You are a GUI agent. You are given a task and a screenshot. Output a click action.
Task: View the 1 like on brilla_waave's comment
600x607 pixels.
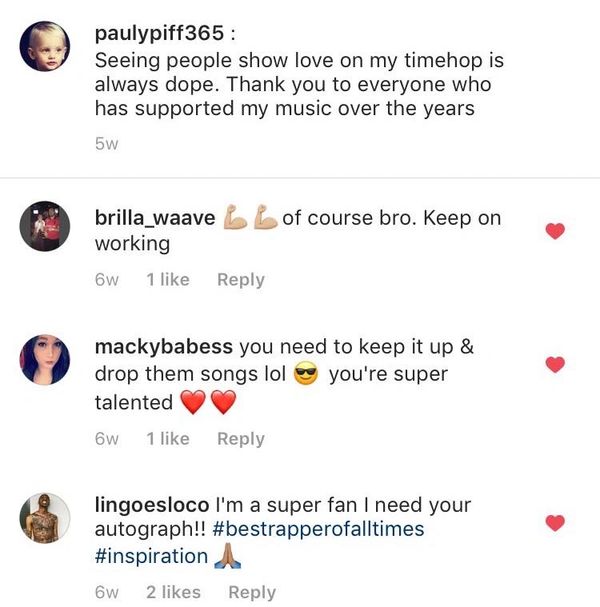(x=167, y=280)
